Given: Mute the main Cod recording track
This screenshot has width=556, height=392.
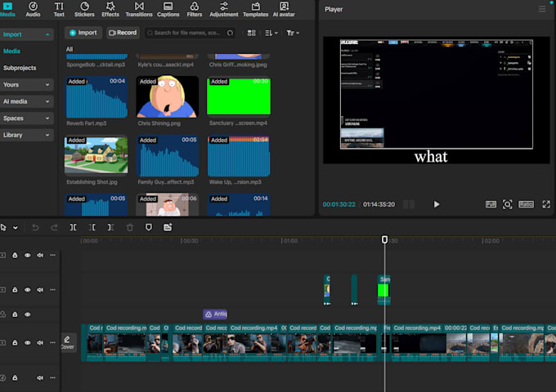Looking at the screenshot, I should click(40, 343).
